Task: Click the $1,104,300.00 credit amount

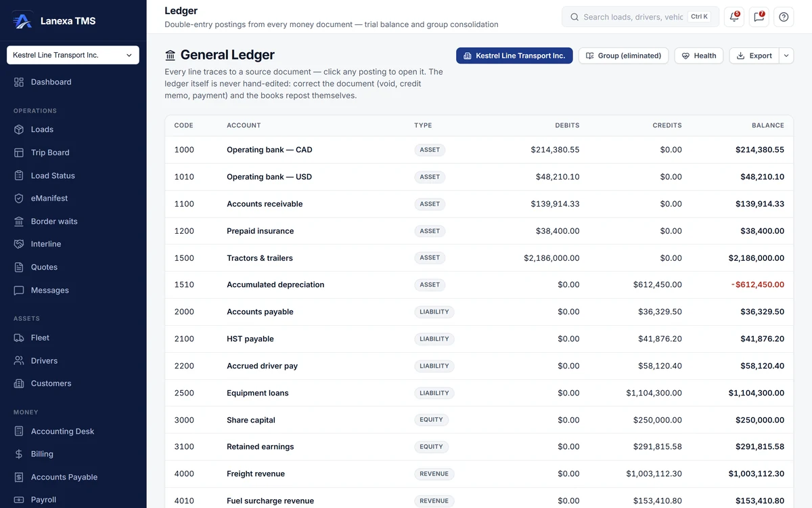Action: coord(654,393)
